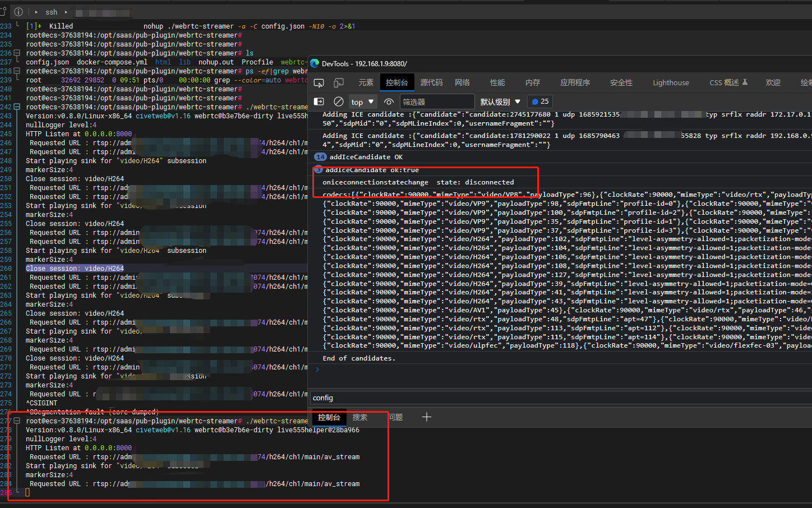Select the inspect element tool in DevTools
This screenshot has width=812, height=508.
(319, 82)
